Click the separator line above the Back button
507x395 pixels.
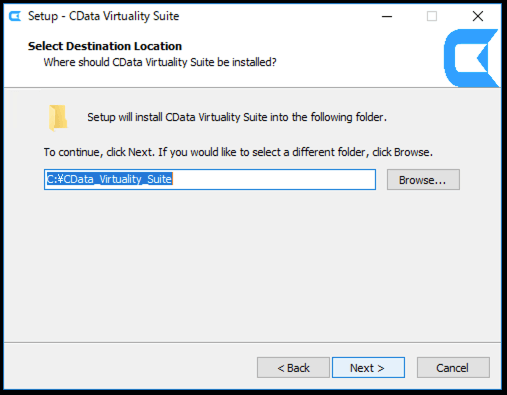[252, 342]
